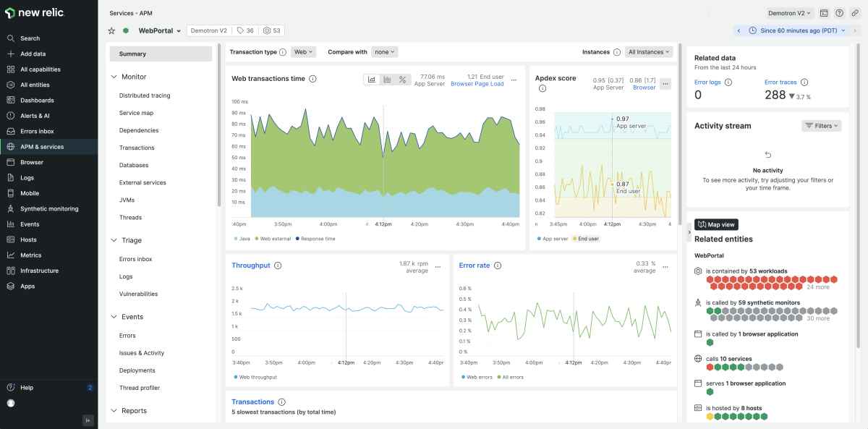Screen dimensions: 868x429
Task: Open the Synthetic monitoring sidebar icon
Action: tap(11, 209)
